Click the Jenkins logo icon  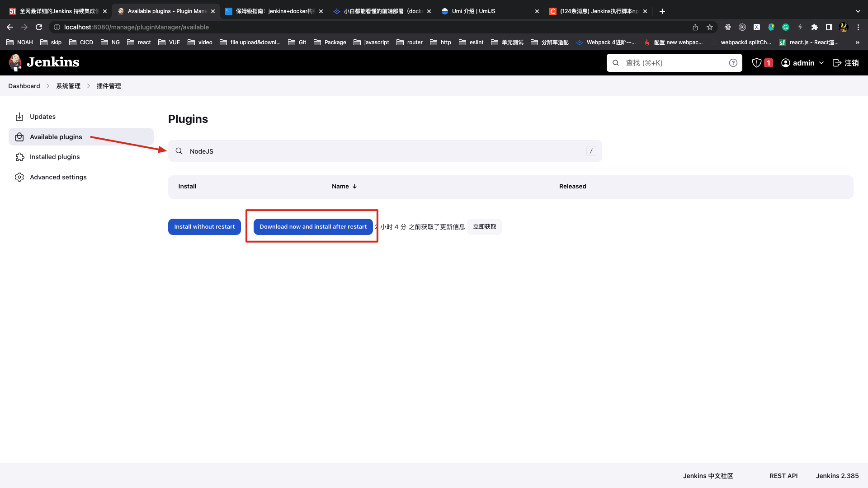[15, 63]
